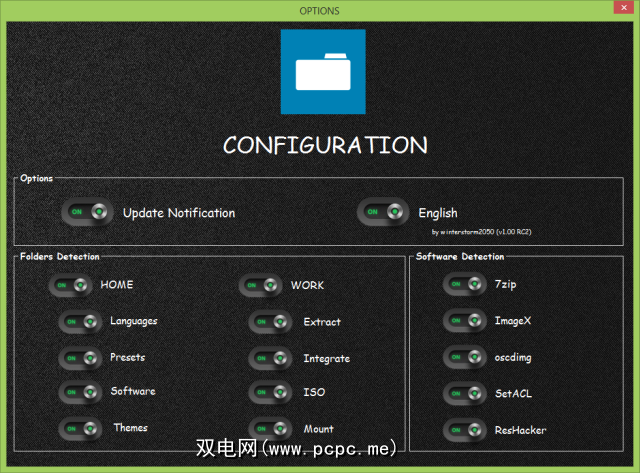Image resolution: width=640 pixels, height=473 pixels.
Task: Toggle SetACL software detection
Action: 465,393
